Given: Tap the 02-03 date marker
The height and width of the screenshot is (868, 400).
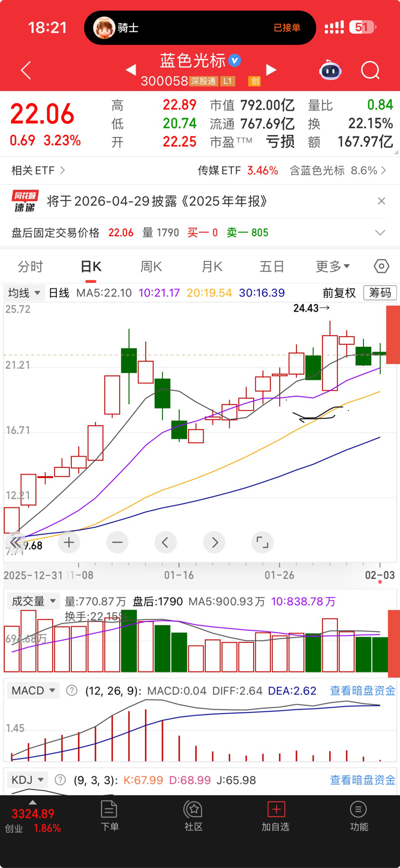Looking at the screenshot, I should (x=380, y=575).
